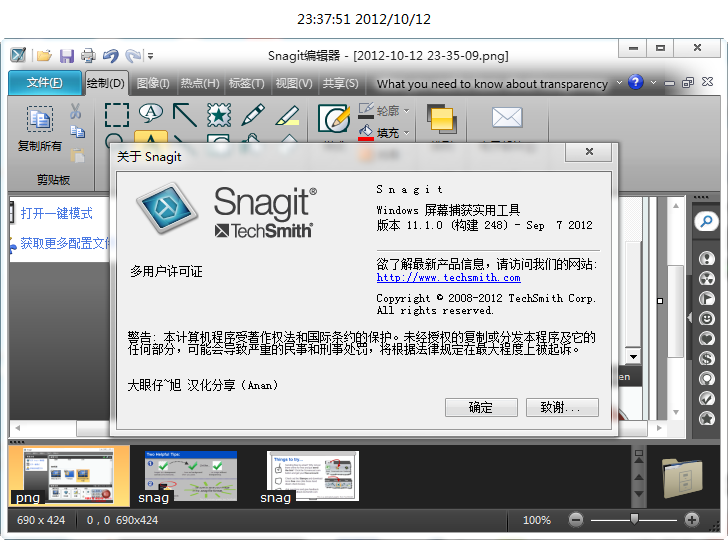
Task: Open a file with the folder icon
Action: (44, 56)
